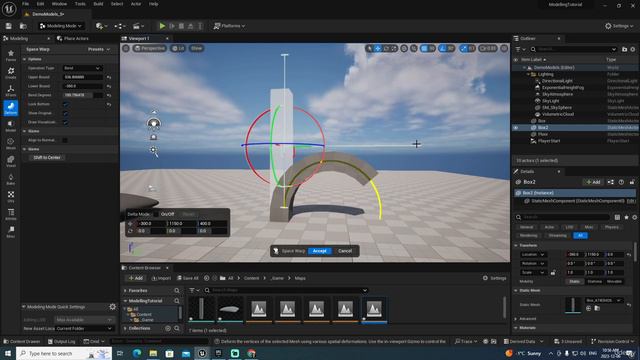
Task: Open camera speed setting in viewport
Action: point(488,49)
